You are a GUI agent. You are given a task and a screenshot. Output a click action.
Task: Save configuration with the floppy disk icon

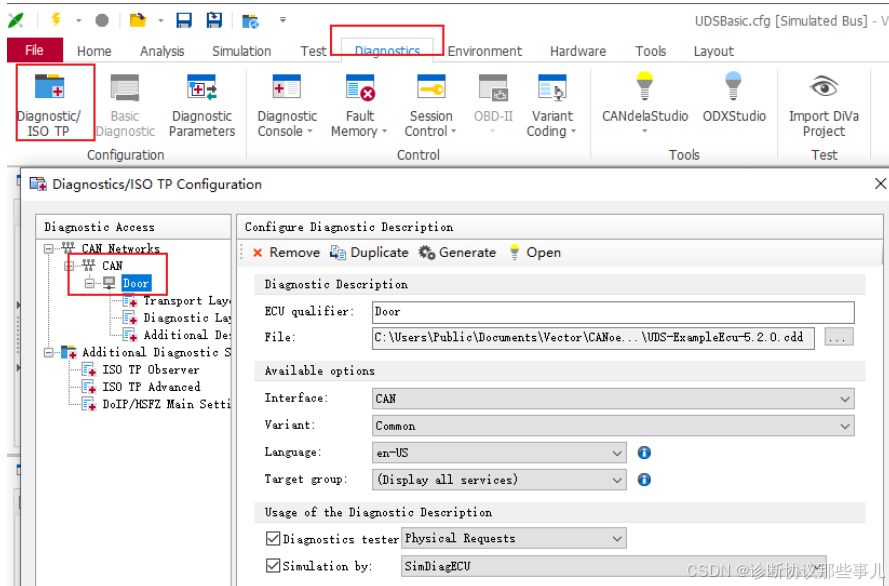pos(184,20)
